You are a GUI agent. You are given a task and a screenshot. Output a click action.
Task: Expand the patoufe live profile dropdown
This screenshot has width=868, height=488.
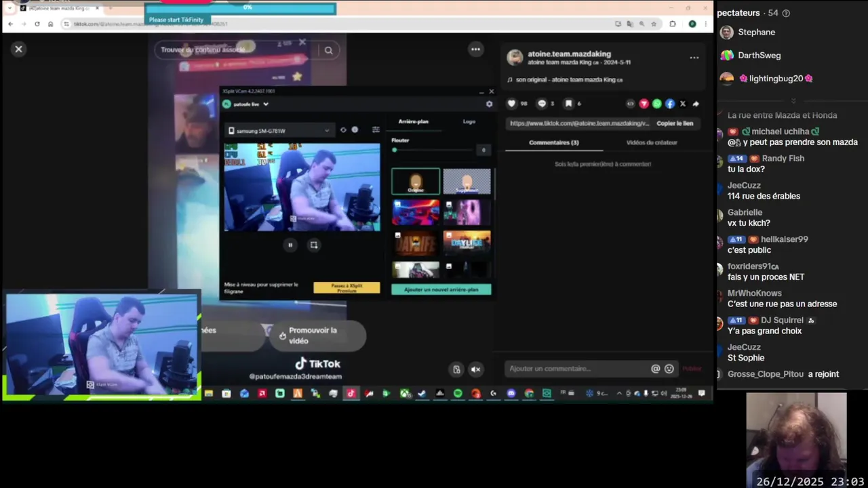pos(266,104)
